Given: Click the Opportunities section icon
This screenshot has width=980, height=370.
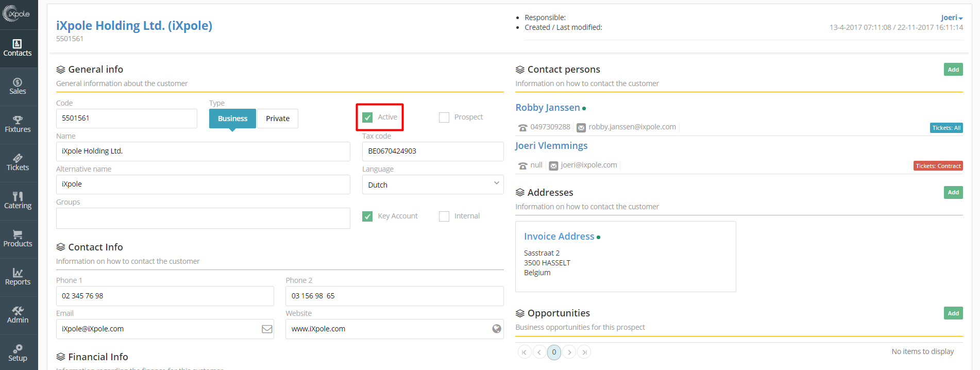Looking at the screenshot, I should 520,313.
